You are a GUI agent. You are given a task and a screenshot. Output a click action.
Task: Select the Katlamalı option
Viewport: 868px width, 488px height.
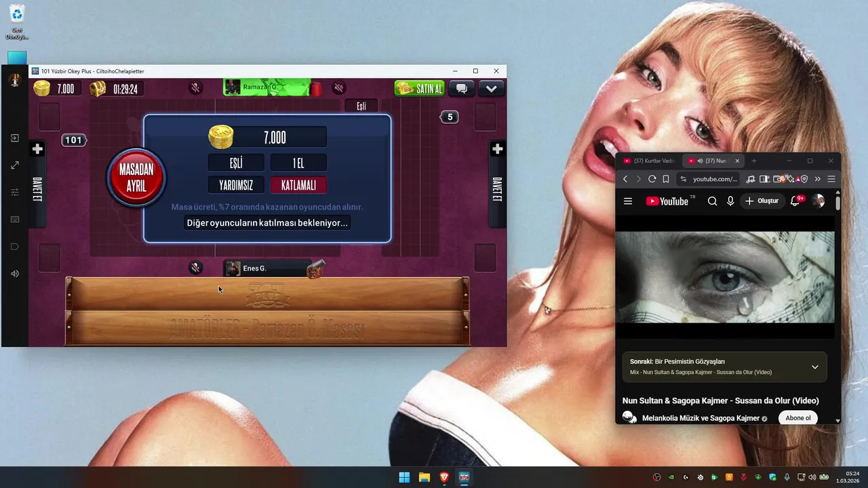[x=298, y=185]
